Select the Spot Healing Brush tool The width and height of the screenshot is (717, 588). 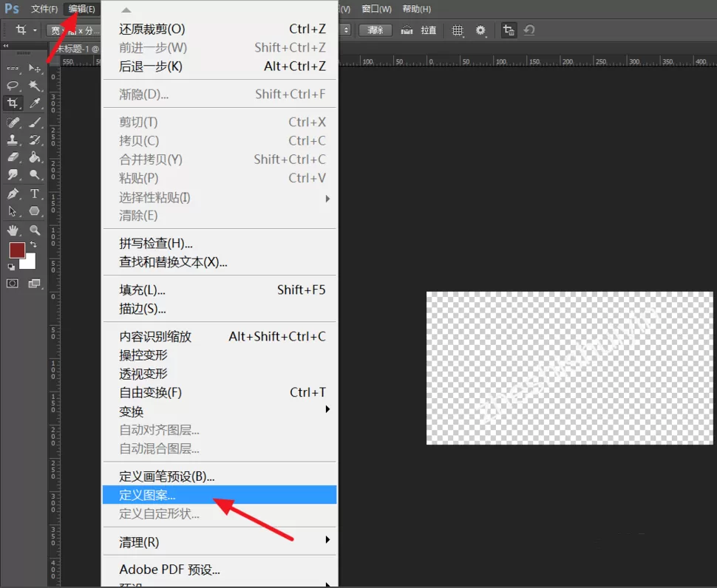(x=13, y=123)
